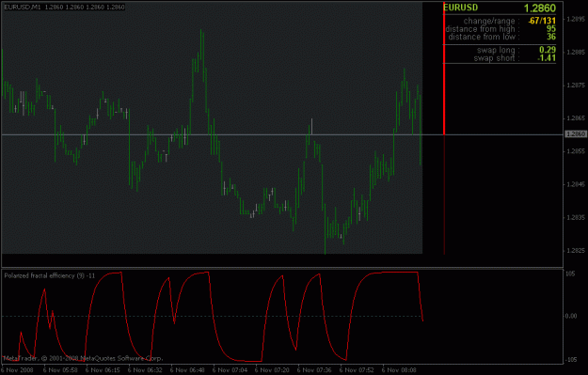Select the distance from high value 95
The width and height of the screenshot is (588, 375).
(x=551, y=29)
